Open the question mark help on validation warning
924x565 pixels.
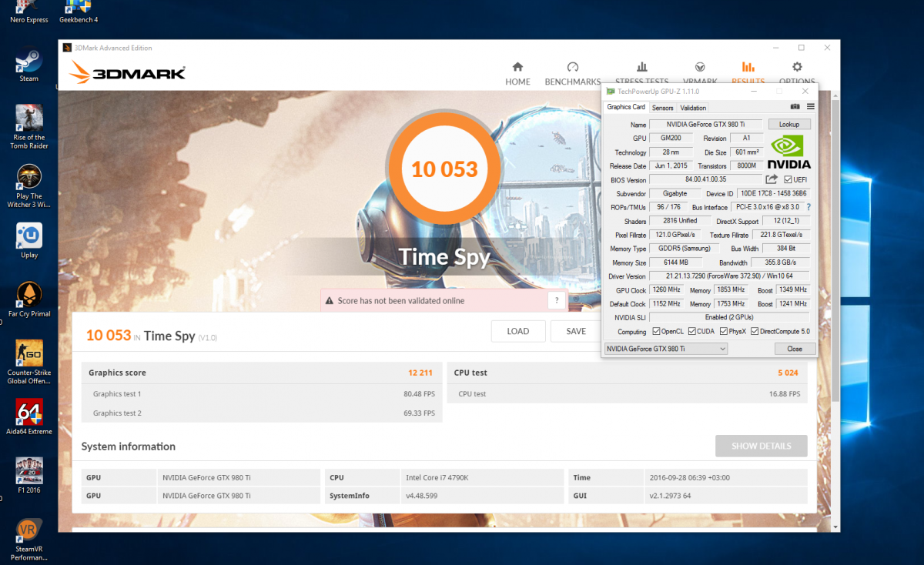point(557,301)
